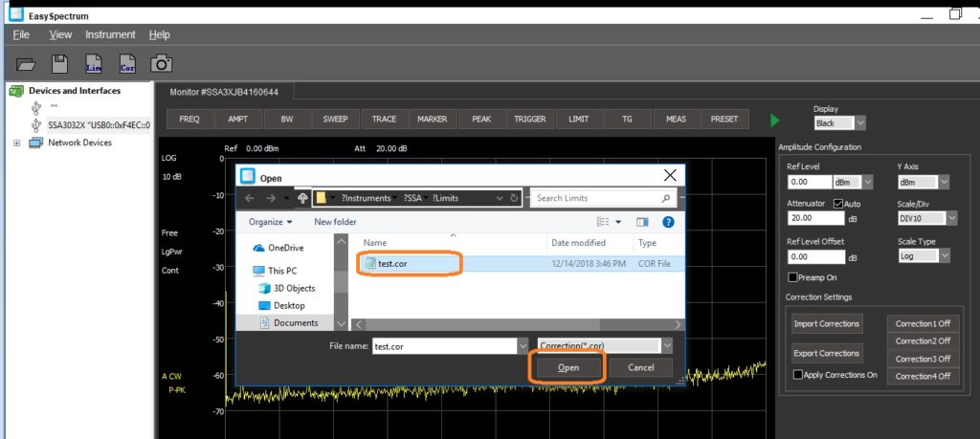
Task: Click the up arrow navigation icon
Action: click(303, 198)
